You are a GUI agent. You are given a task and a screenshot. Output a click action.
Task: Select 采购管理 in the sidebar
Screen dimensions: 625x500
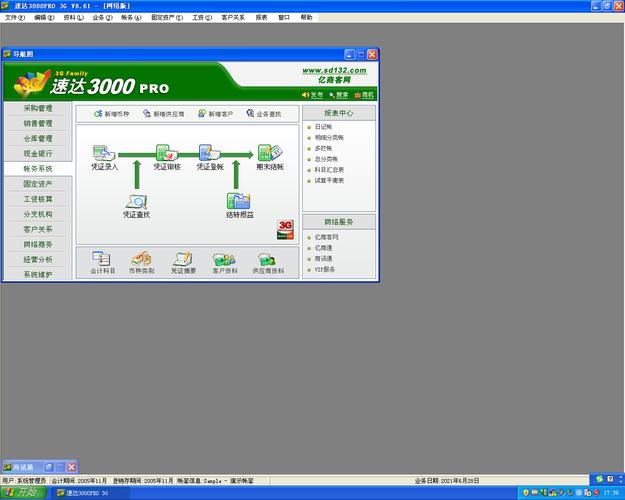pyautogui.click(x=38, y=108)
